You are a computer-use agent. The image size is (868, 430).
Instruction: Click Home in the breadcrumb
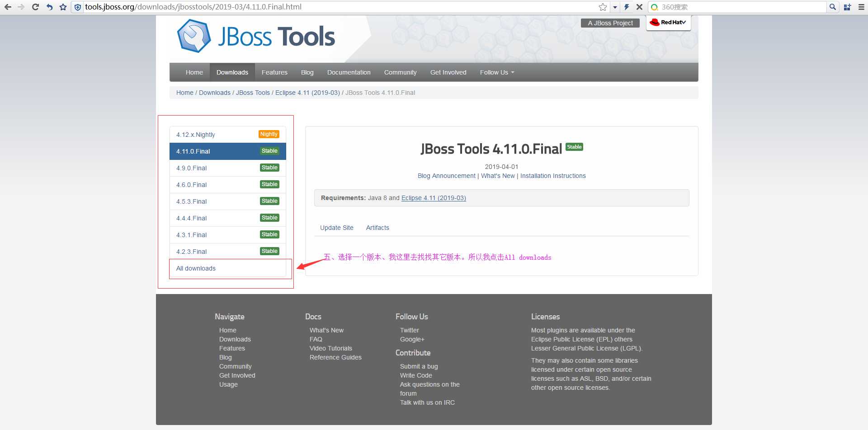point(185,93)
